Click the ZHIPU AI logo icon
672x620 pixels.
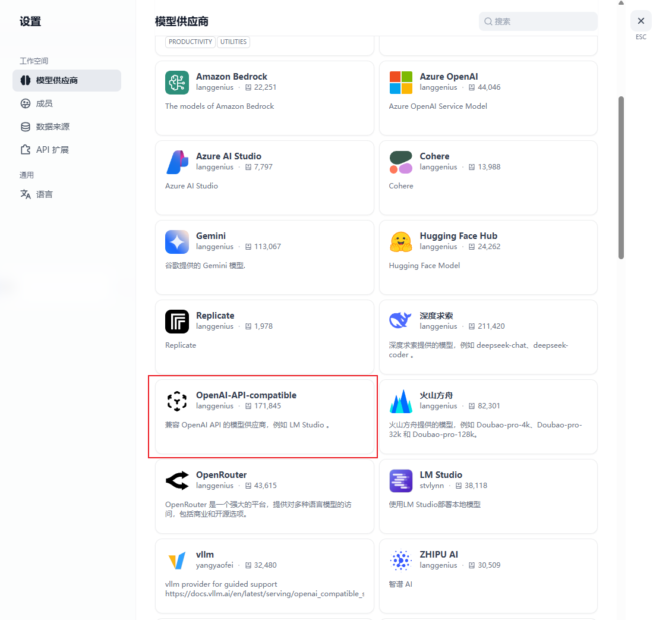(400, 561)
